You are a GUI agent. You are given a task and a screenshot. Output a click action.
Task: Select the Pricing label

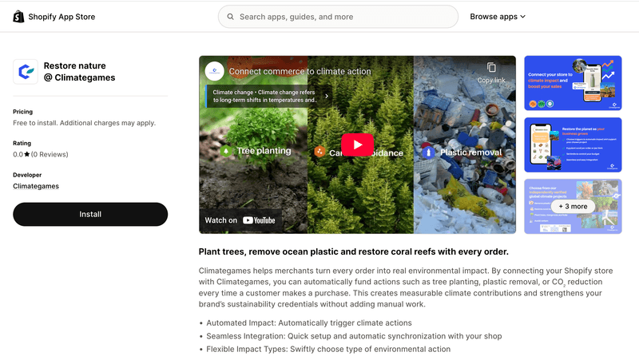click(23, 112)
